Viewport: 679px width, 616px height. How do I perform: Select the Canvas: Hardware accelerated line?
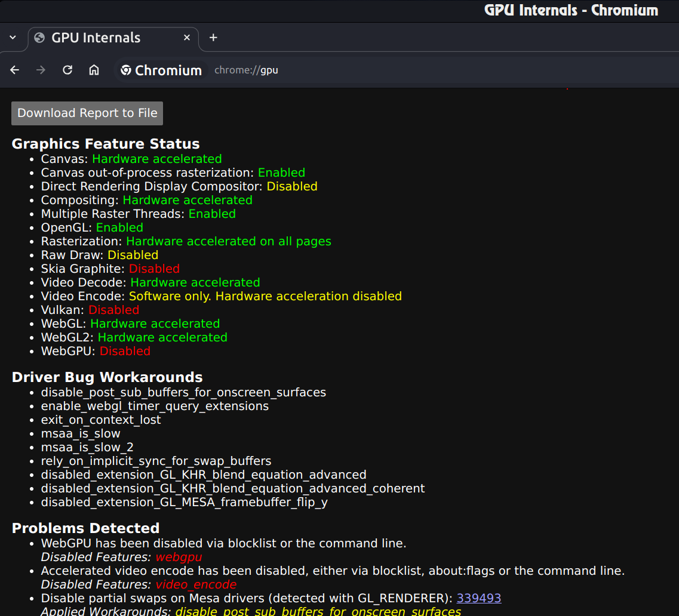coord(131,159)
